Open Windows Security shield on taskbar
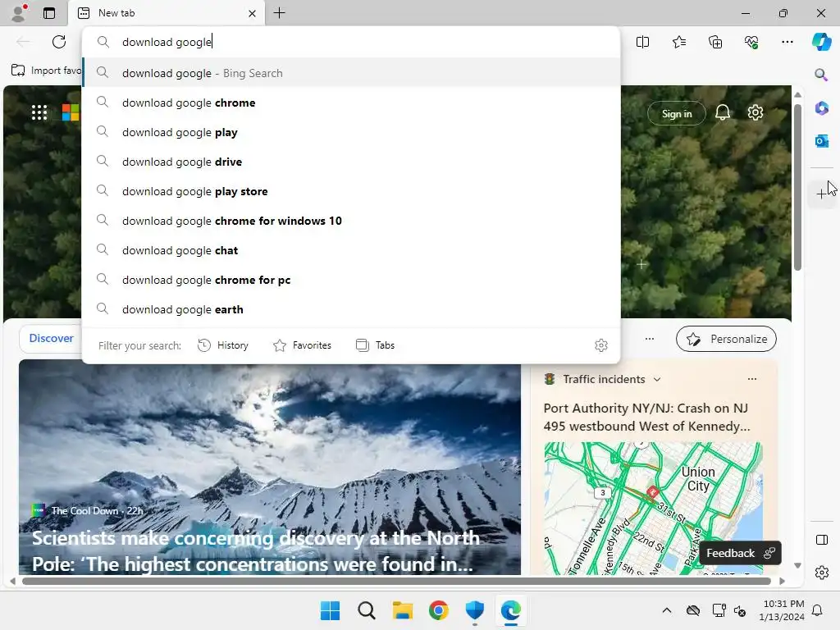The image size is (840, 630). point(475,610)
